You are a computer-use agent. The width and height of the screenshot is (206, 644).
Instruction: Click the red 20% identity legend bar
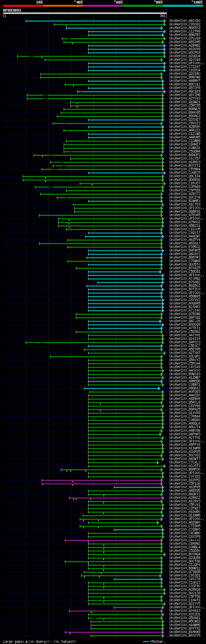[23, 6]
